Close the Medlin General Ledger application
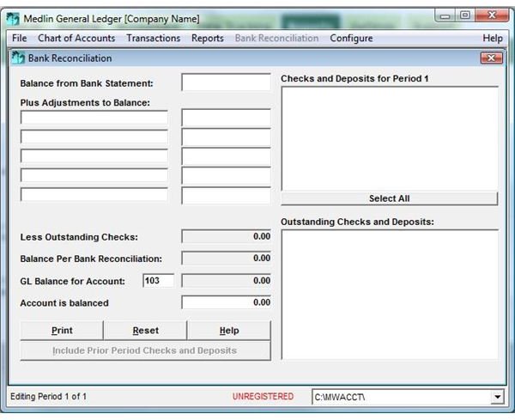The height and width of the screenshot is (420, 515). coord(492,15)
